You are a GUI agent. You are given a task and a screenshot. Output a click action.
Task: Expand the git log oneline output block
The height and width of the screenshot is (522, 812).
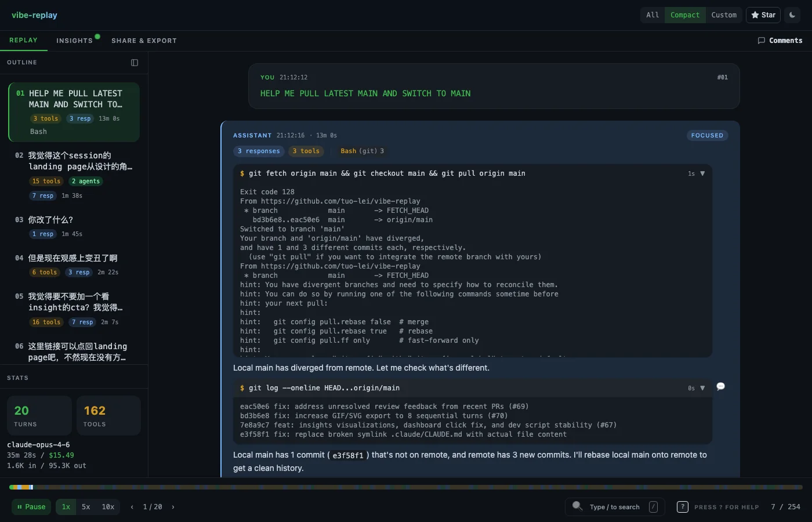click(x=703, y=387)
